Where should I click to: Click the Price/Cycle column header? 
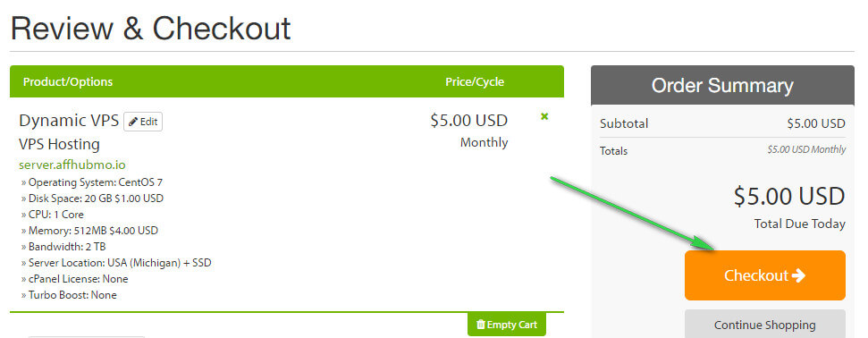[x=475, y=81]
